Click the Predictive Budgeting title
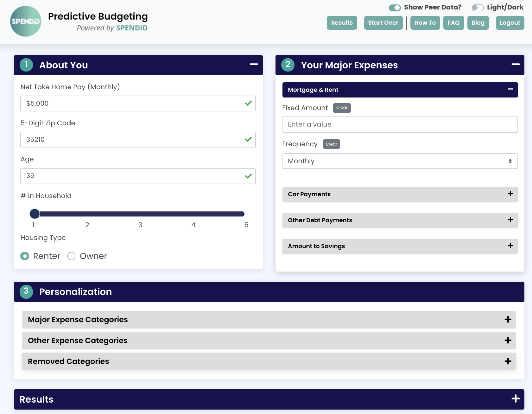 pyautogui.click(x=98, y=16)
